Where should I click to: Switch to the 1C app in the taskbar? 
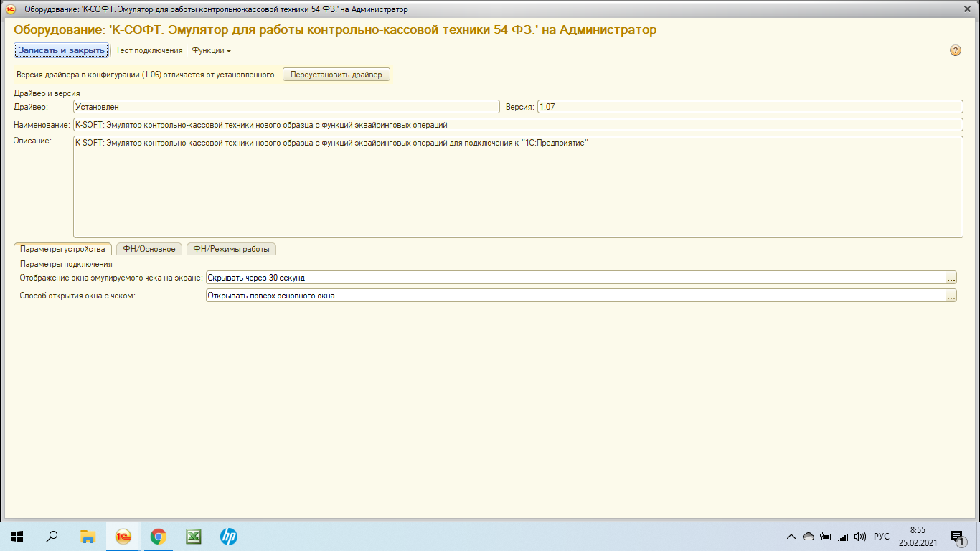[123, 537]
